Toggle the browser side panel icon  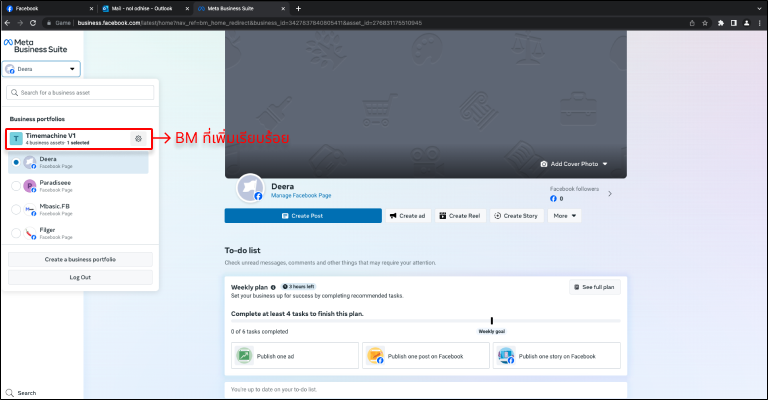(734, 23)
